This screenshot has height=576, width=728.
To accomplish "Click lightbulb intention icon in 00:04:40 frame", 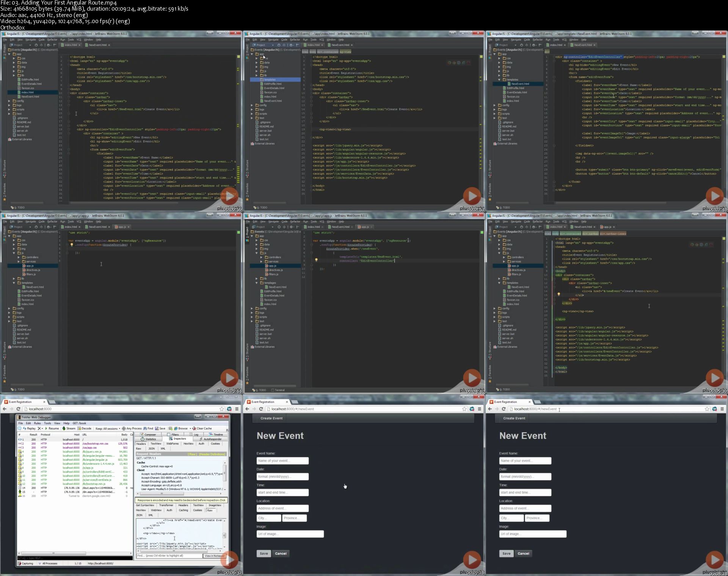I will [316, 260].
